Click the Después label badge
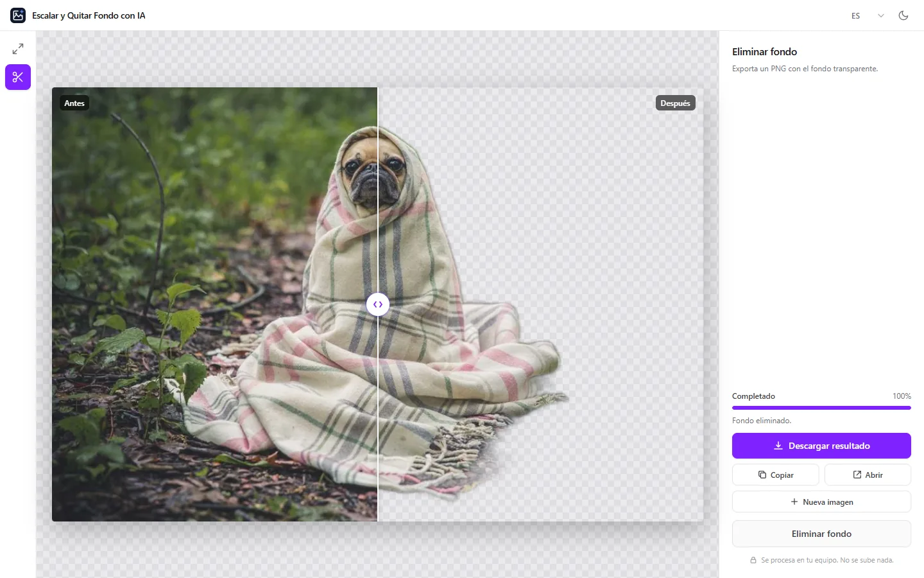Screen dimensions: 924x578 (675, 103)
